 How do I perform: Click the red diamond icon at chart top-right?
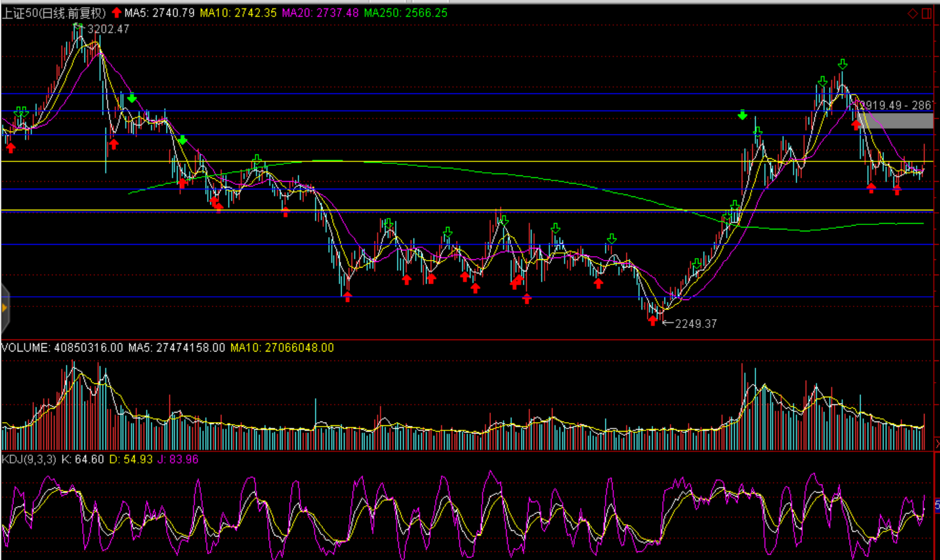913,13
